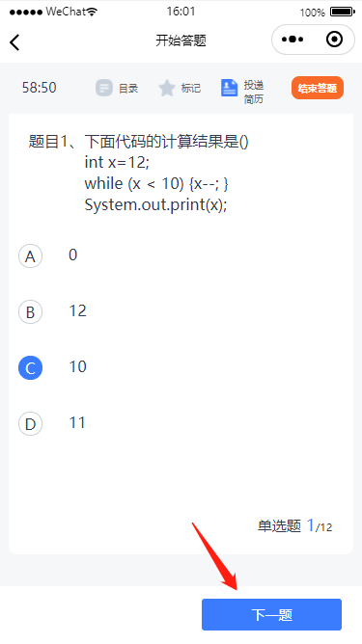
Task: Click the 58:50 countdown timer
Action: pyautogui.click(x=39, y=88)
